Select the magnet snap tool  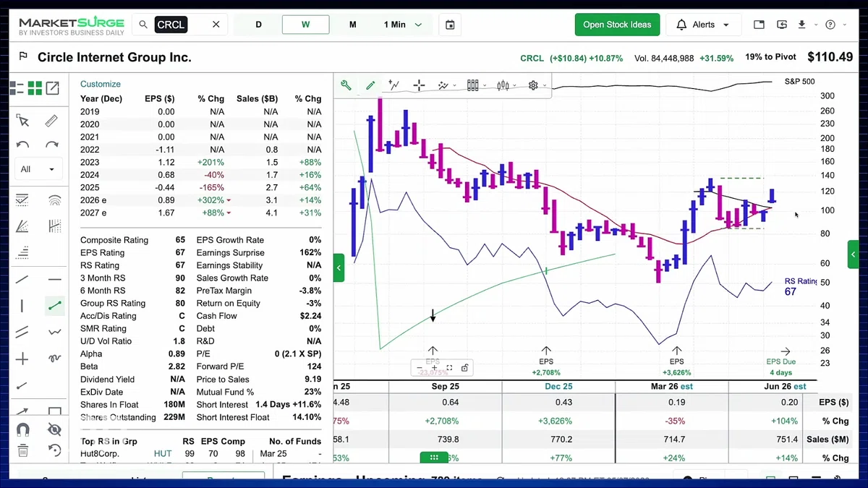click(x=22, y=429)
